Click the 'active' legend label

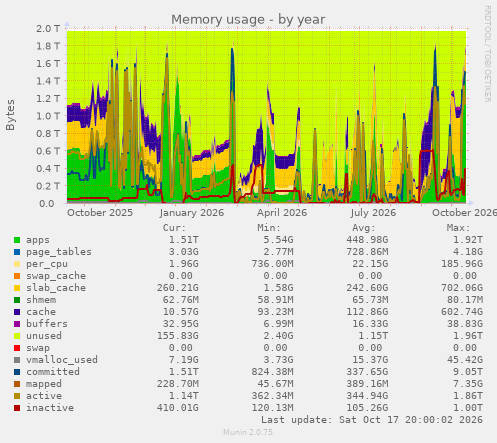44,396
